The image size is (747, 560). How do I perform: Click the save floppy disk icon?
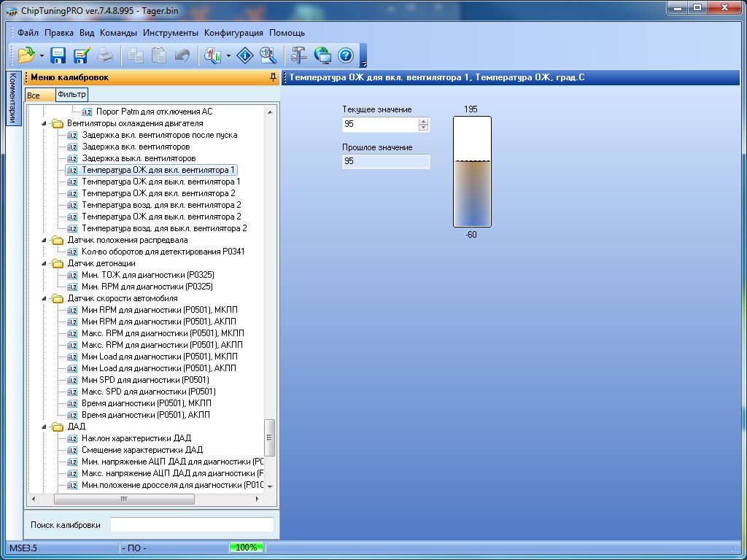[58, 55]
